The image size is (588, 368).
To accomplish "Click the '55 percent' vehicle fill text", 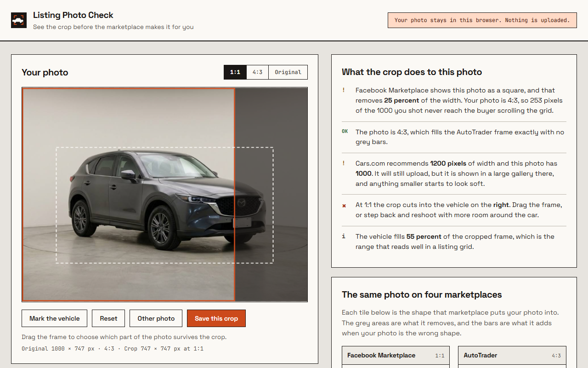I will pyautogui.click(x=424, y=236).
